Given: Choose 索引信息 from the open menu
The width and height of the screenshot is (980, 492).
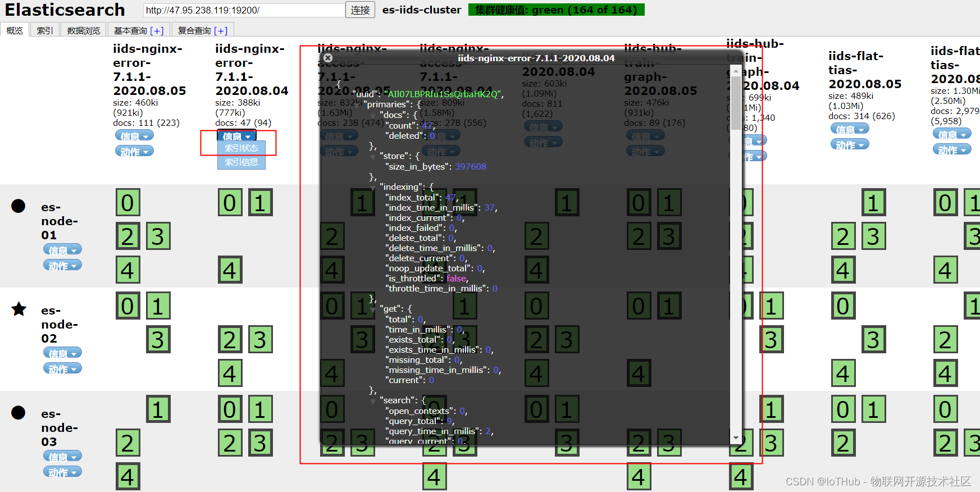Looking at the screenshot, I should (x=241, y=162).
